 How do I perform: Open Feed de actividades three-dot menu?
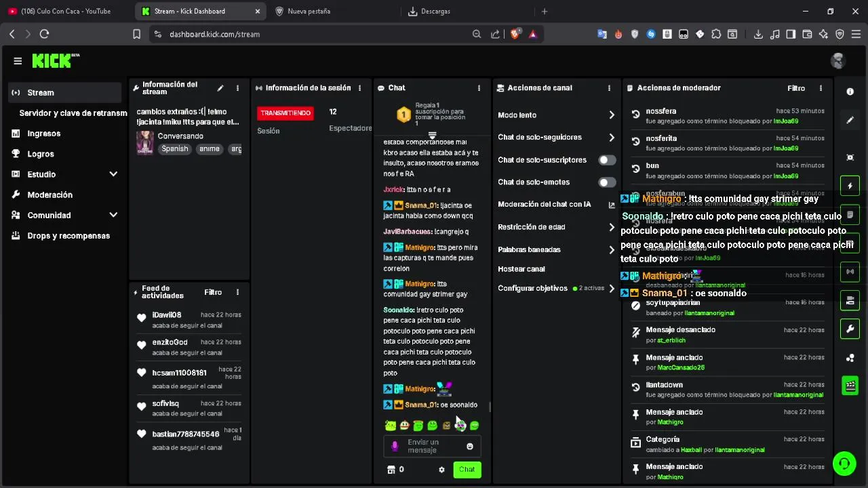point(237,292)
